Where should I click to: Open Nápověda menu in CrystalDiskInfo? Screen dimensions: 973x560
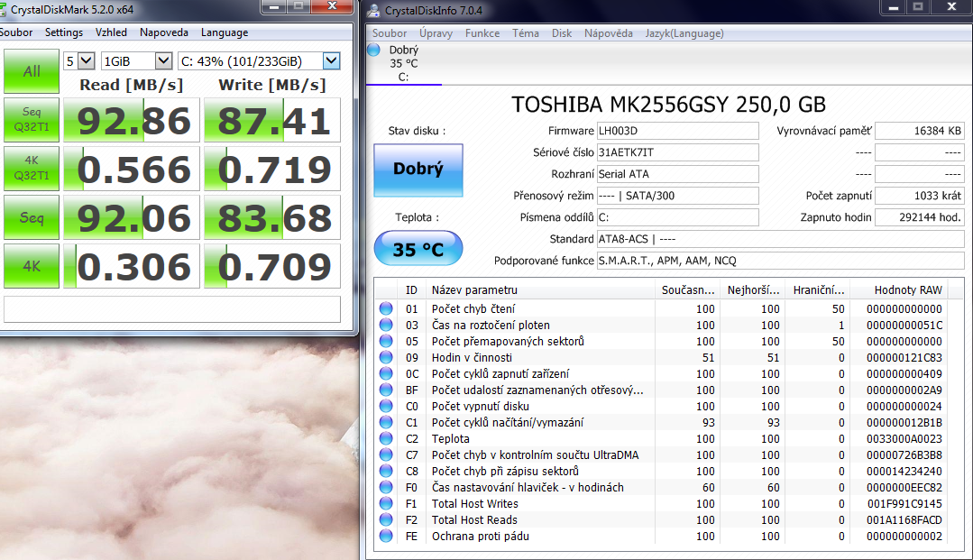pos(608,33)
